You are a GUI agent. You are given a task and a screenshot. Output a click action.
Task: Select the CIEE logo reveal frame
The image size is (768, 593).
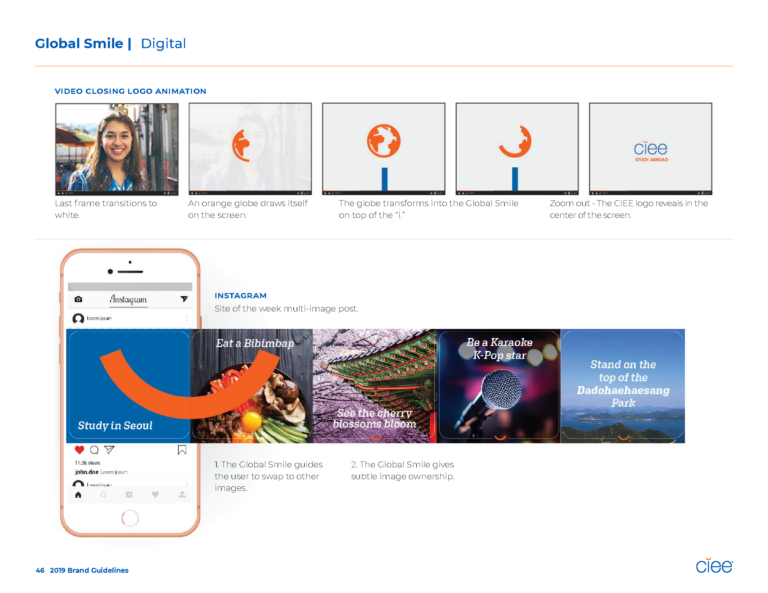point(650,149)
